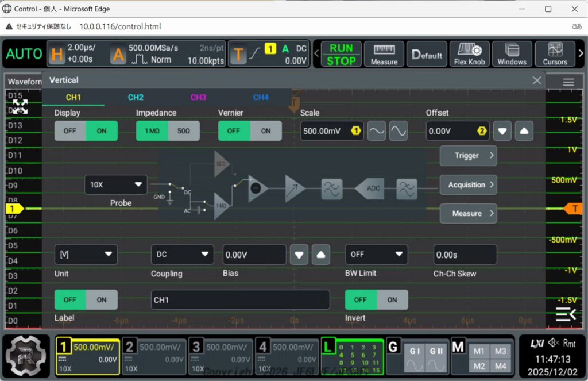The width and height of the screenshot is (588, 381).
Task: Open the hamburger menu in waveform window
Action: point(568,82)
